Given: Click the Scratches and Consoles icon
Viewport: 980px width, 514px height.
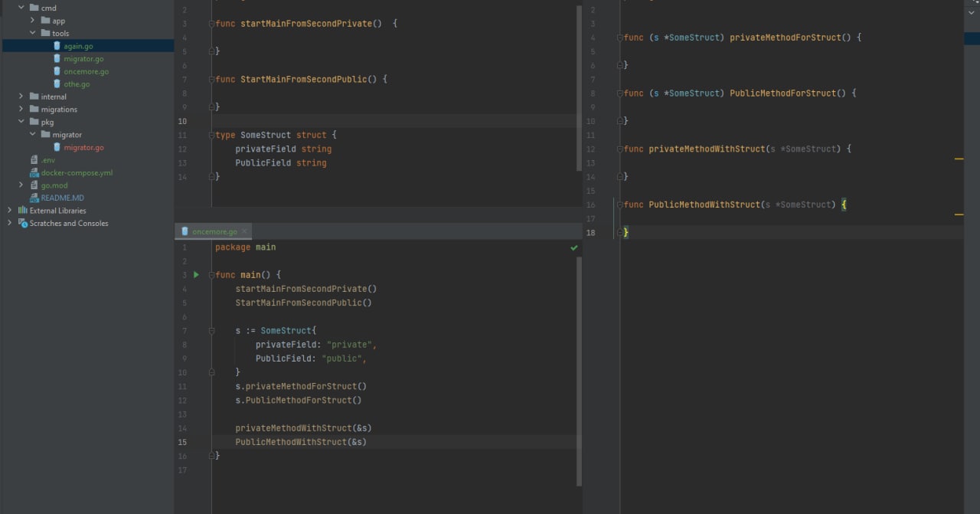Looking at the screenshot, I should point(22,223).
